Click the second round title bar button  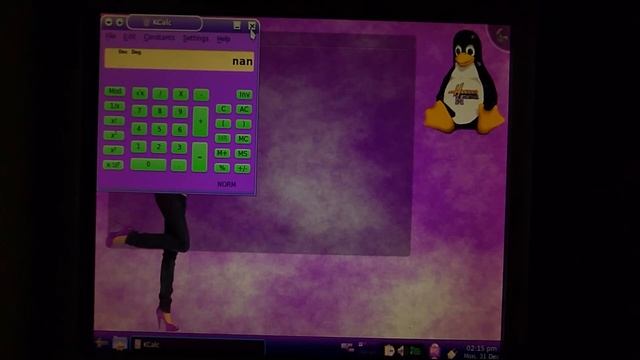pos(120,22)
